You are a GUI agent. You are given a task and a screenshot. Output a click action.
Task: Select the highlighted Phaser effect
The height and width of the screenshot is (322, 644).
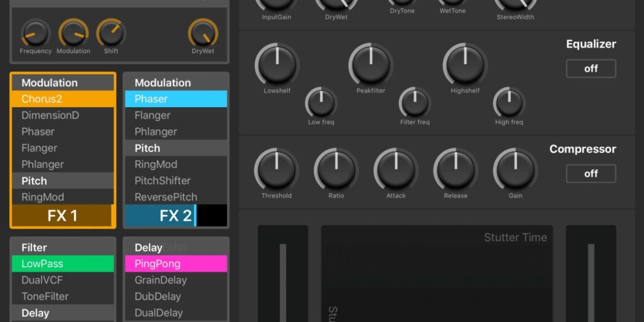click(176, 99)
